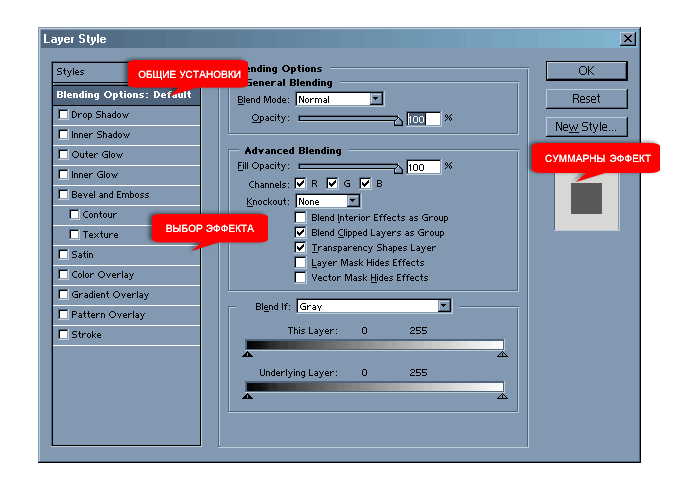The image size is (679, 490).
Task: Open the Blend If Gray dropdown
Action: (x=444, y=306)
